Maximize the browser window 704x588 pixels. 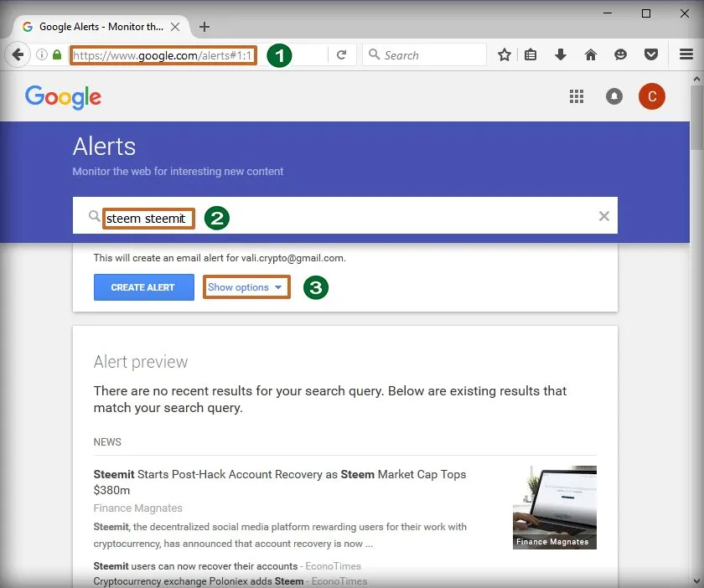click(x=646, y=13)
